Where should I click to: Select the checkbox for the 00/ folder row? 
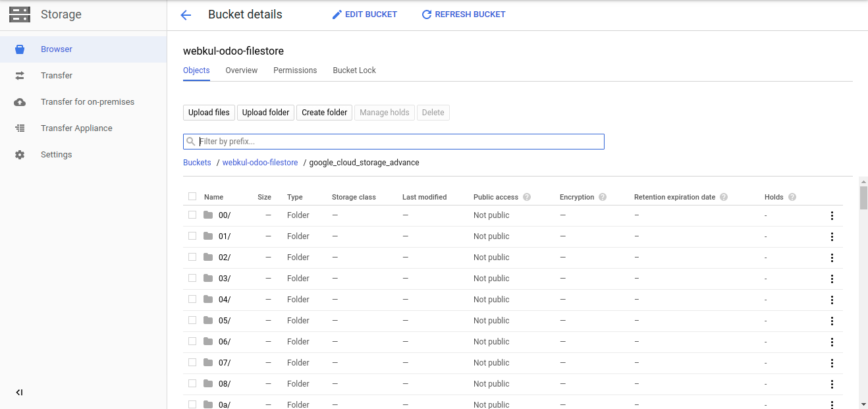point(192,215)
